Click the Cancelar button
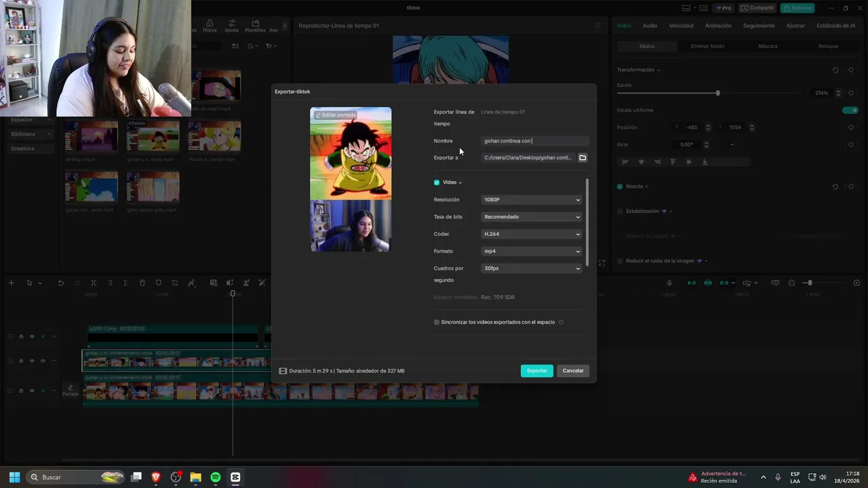Screen dimensions: 868x488 (x=573, y=371)
